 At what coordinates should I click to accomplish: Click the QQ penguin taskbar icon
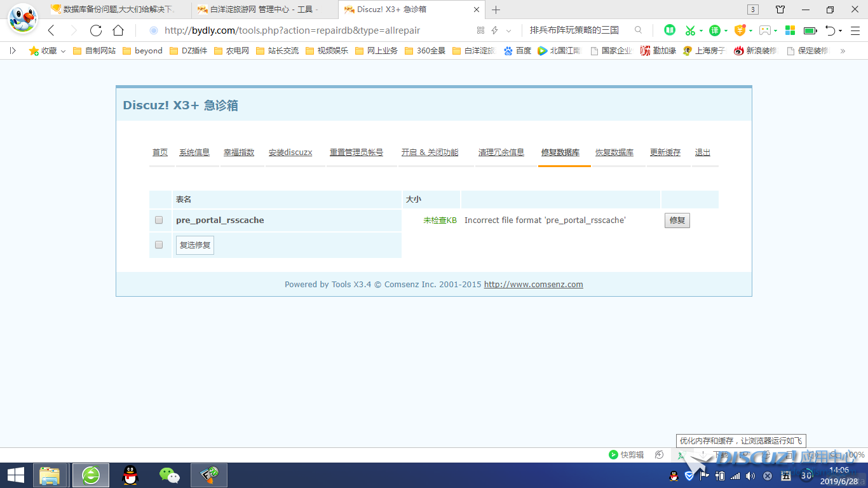click(130, 475)
